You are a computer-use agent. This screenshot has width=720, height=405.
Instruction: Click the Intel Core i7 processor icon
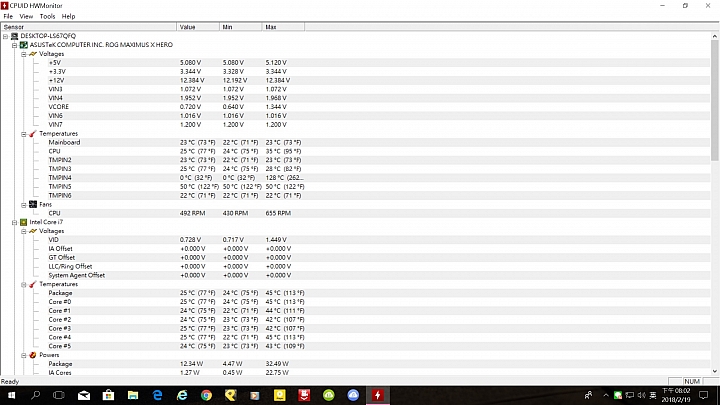[x=23, y=222]
